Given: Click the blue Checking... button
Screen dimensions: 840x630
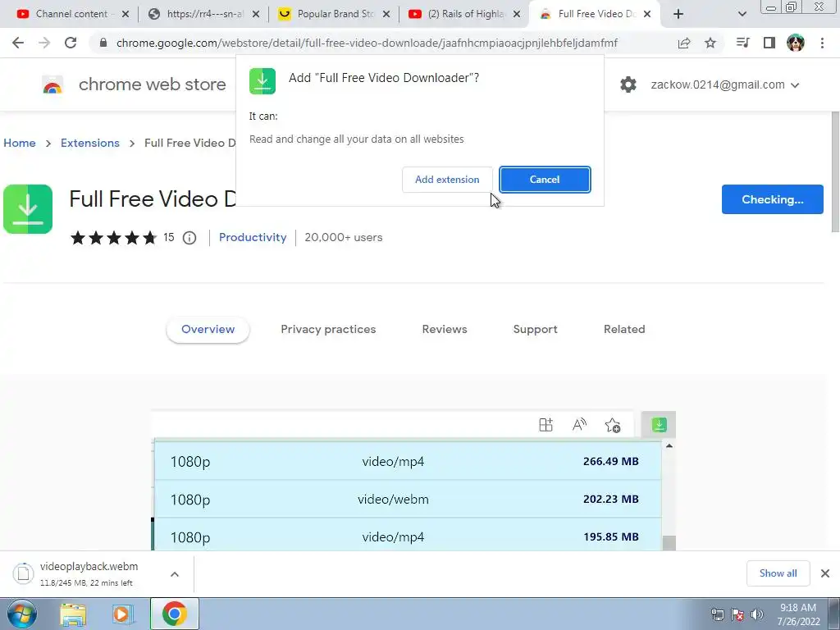Looking at the screenshot, I should coord(772,199).
